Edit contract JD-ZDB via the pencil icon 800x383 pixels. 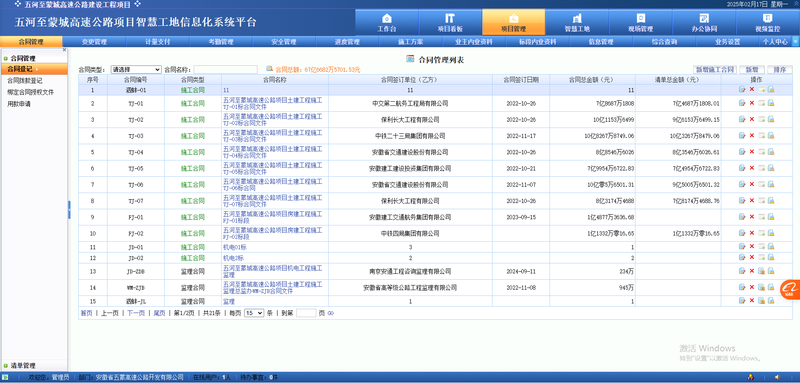point(742,271)
